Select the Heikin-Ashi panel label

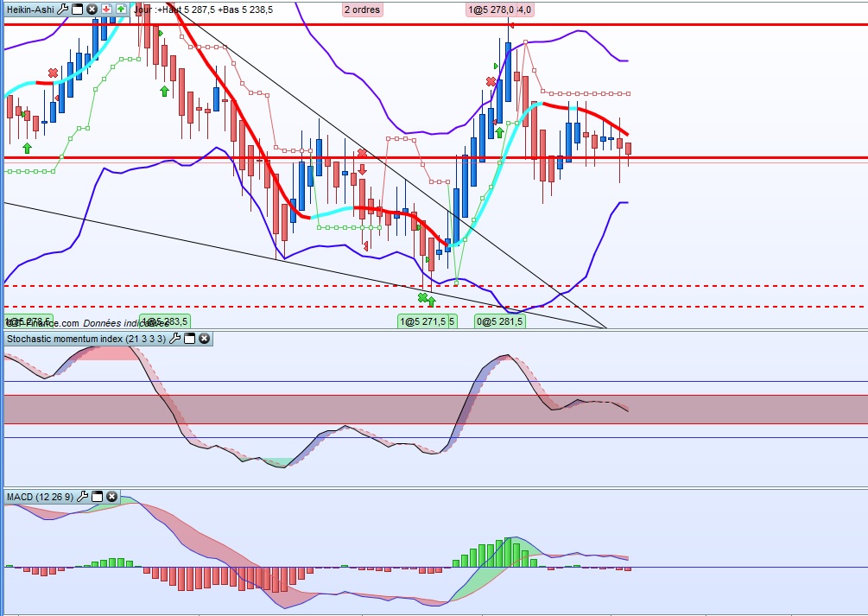coord(30,10)
